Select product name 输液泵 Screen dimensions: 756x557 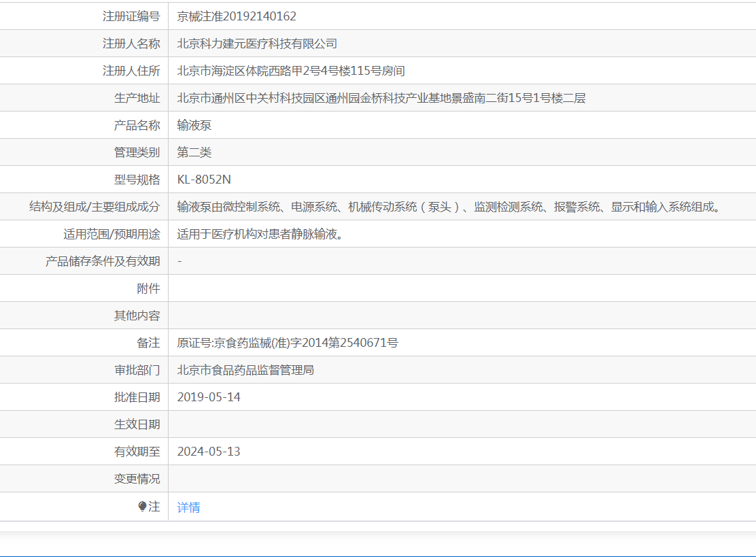pos(194,125)
